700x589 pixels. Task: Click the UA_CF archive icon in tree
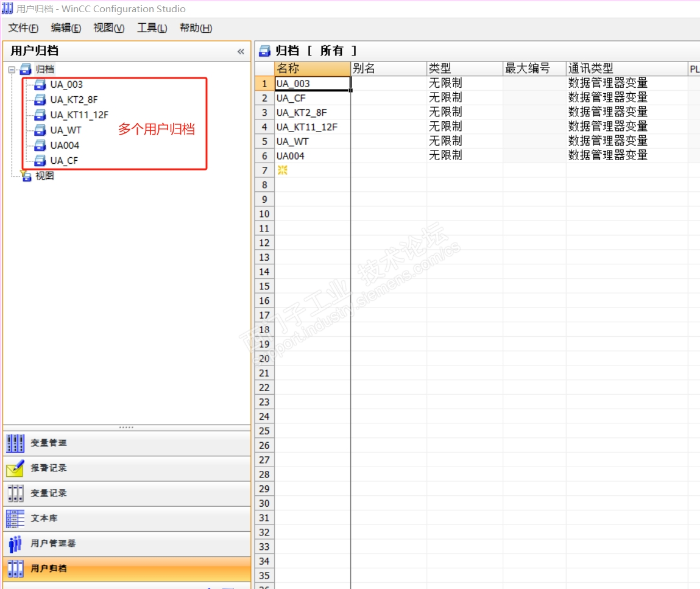pos(40,160)
